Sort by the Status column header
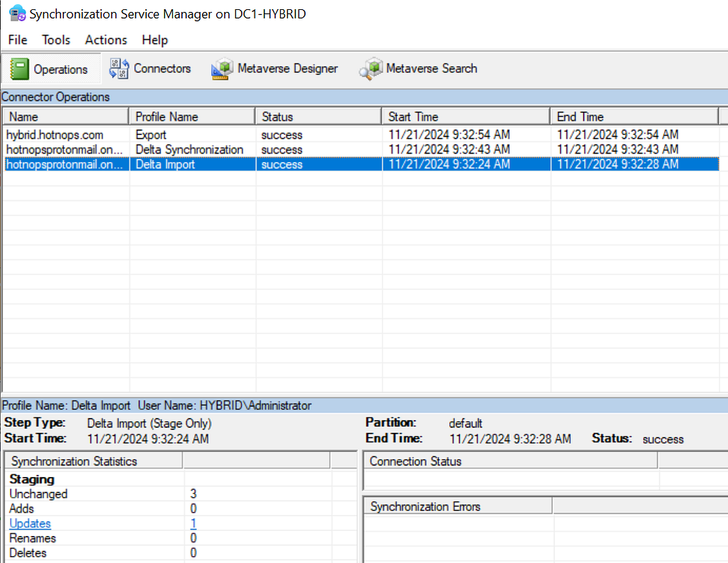This screenshot has height=563, width=728. 318,117
